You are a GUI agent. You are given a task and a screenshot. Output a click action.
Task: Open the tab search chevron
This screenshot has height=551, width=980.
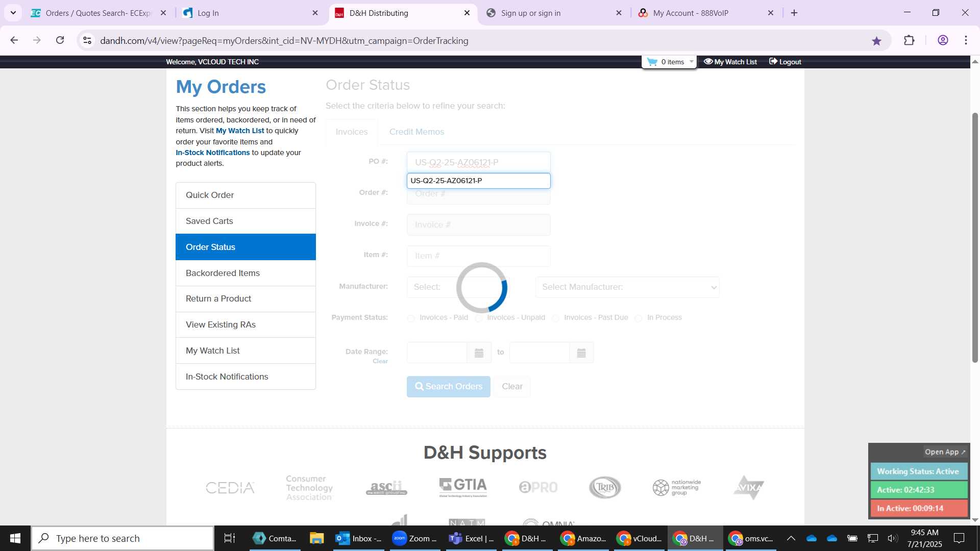(x=13, y=13)
